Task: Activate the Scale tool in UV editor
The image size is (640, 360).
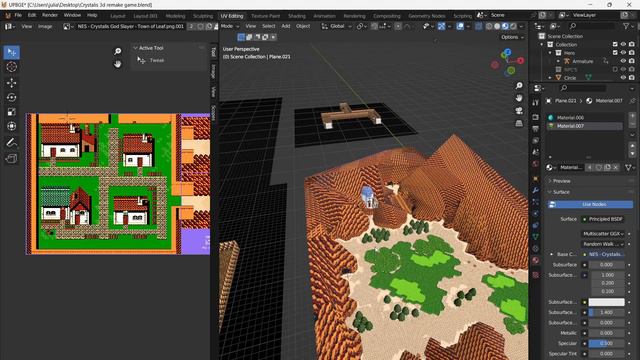Action: pyautogui.click(x=11, y=112)
